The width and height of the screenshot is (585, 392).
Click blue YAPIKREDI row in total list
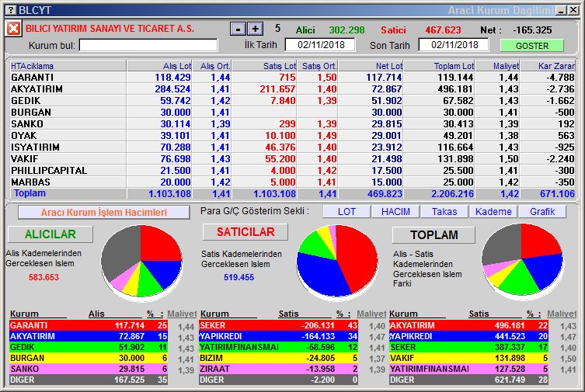click(469, 336)
